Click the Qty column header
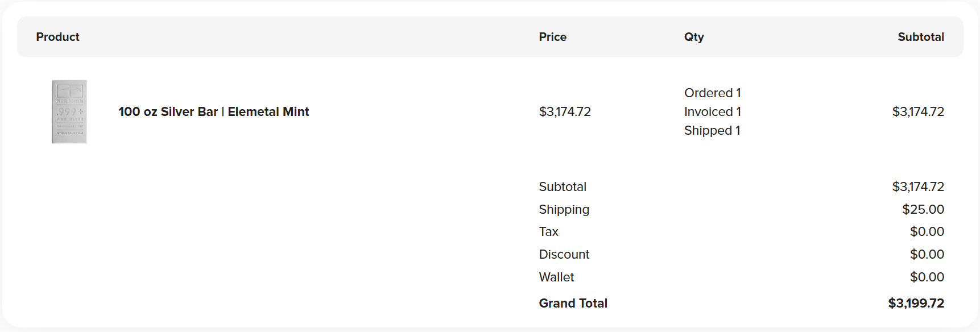The height and width of the screenshot is (332, 980). coord(693,37)
